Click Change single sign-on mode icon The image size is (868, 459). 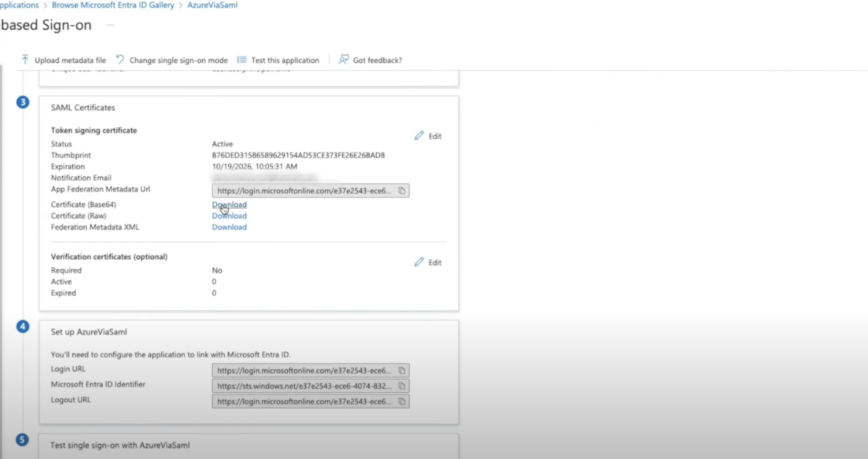click(x=120, y=60)
